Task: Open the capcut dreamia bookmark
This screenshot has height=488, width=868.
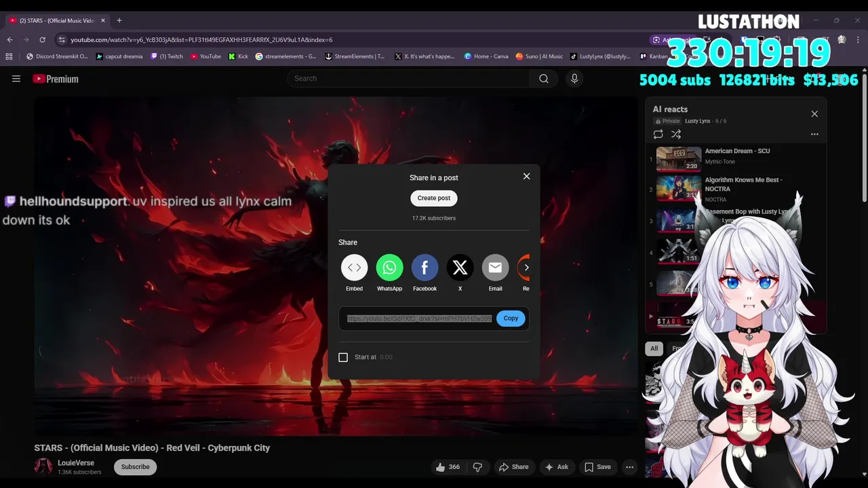Action: point(119,56)
